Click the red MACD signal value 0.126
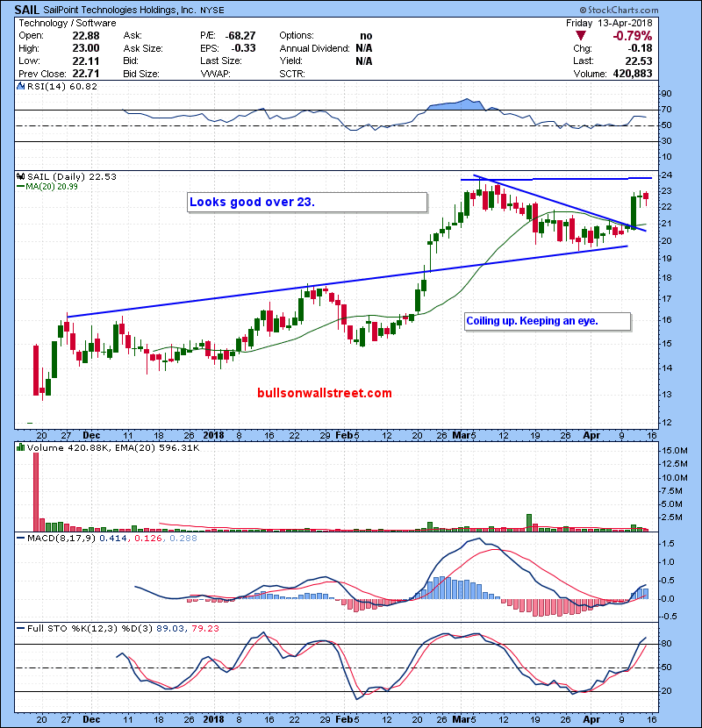Viewport: 702px width, 728px height. coord(148,539)
